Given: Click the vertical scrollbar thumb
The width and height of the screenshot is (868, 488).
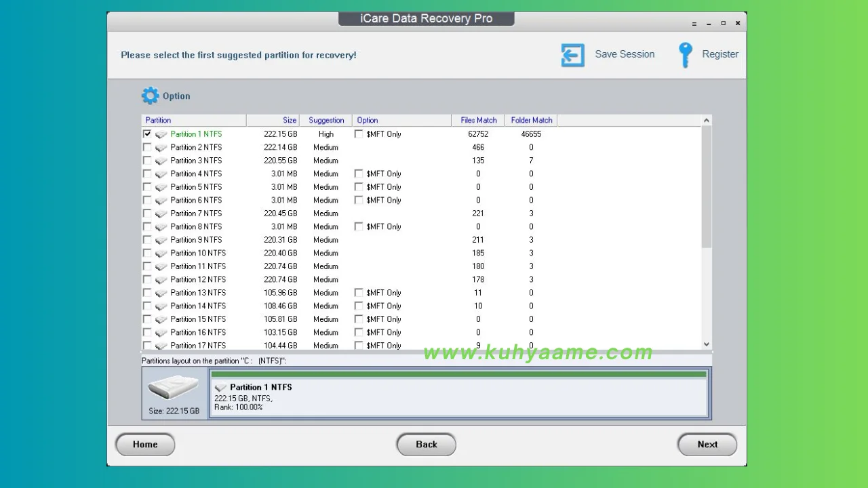Looking at the screenshot, I should pos(707,187).
